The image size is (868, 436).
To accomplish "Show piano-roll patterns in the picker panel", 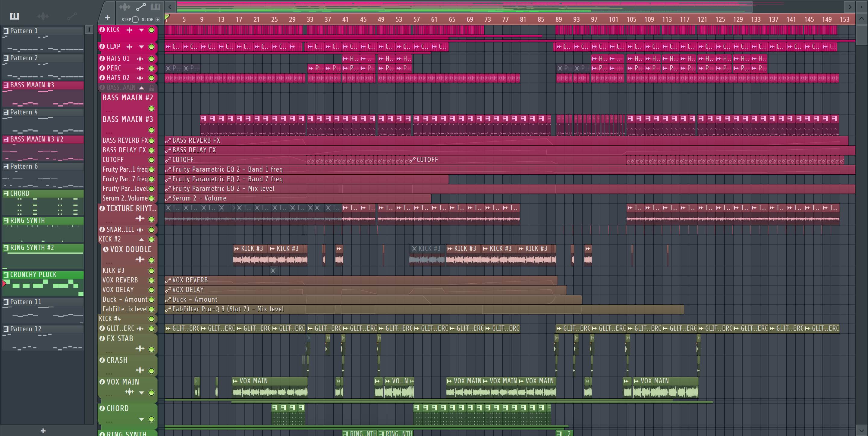I will coord(14,16).
